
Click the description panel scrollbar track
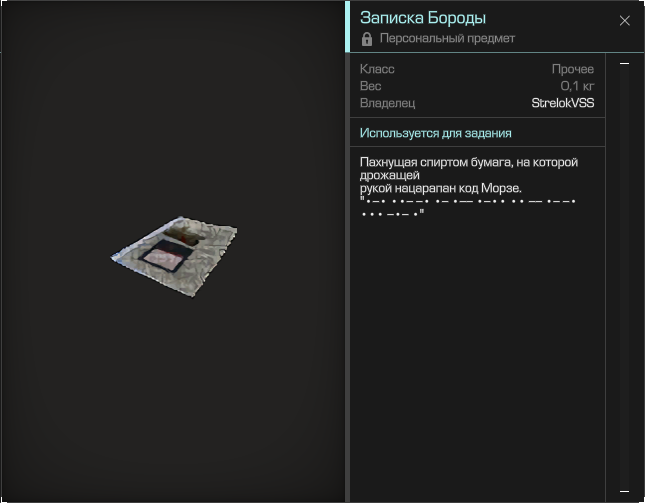coord(624,277)
